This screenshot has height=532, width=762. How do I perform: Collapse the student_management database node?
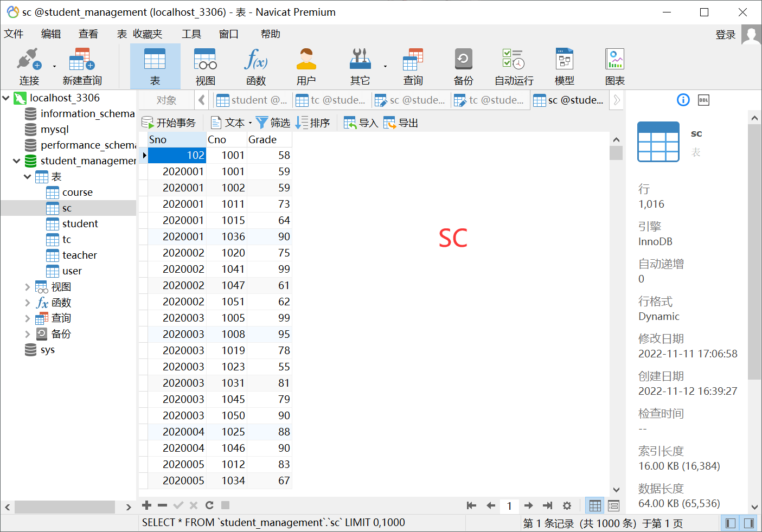click(17, 161)
